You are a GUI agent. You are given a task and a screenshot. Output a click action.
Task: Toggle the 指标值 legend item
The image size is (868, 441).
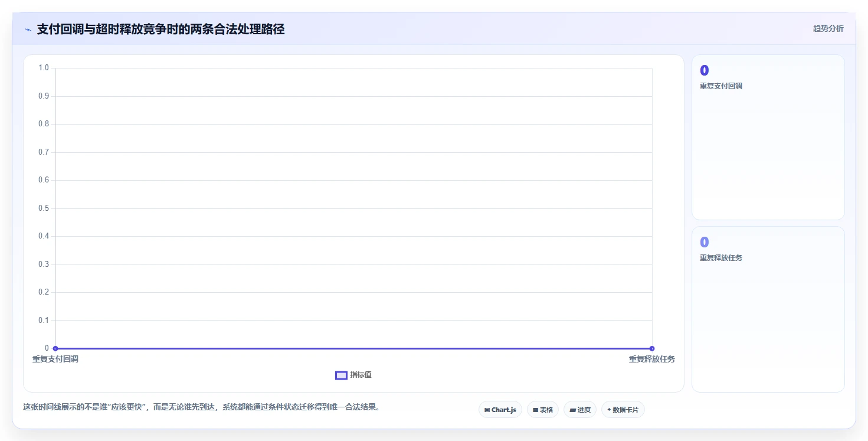coord(353,375)
